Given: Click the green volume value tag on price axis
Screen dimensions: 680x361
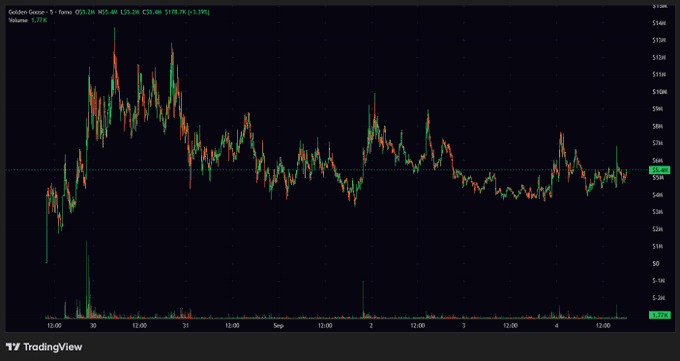Looking at the screenshot, I should pyautogui.click(x=659, y=315).
